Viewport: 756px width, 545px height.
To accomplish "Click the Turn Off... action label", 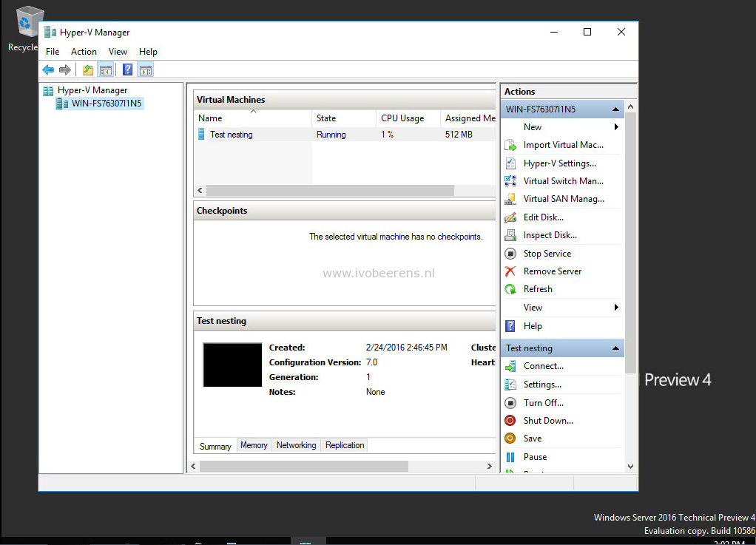I will (544, 403).
